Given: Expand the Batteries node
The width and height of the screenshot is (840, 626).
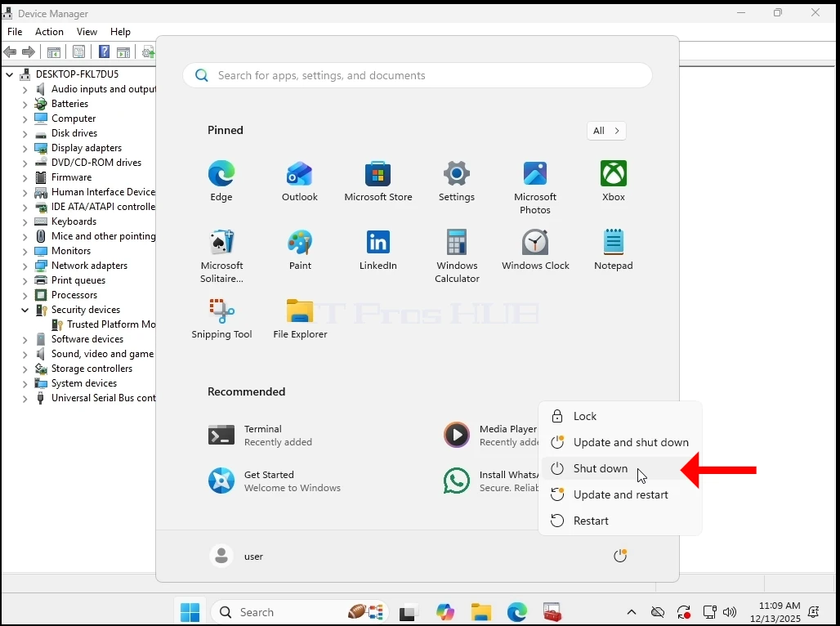Looking at the screenshot, I should (25, 104).
